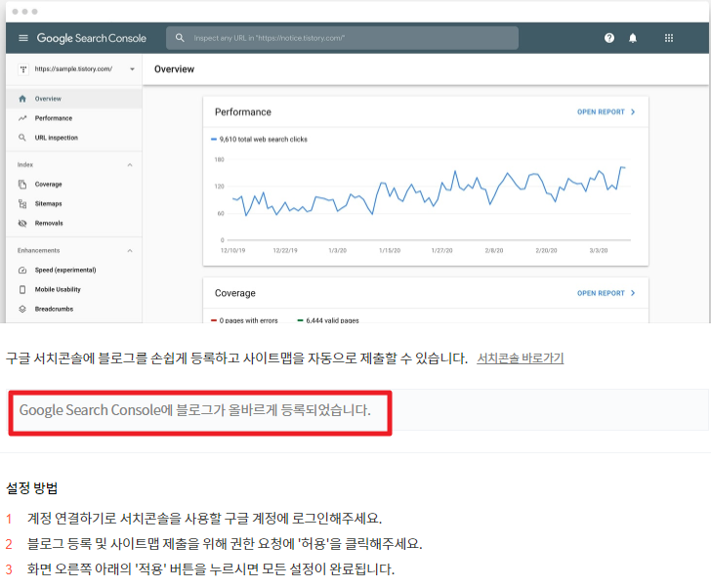Click the sample.tistory.com property URL
This screenshot has height=588, width=711.
(73, 69)
